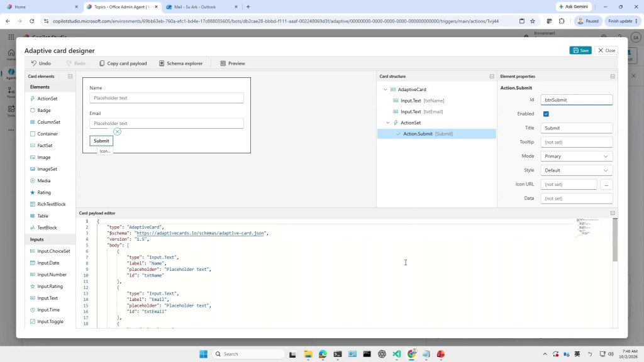This screenshot has height=362, width=644.
Task: Open the Schema explorer
Action: (x=180, y=63)
